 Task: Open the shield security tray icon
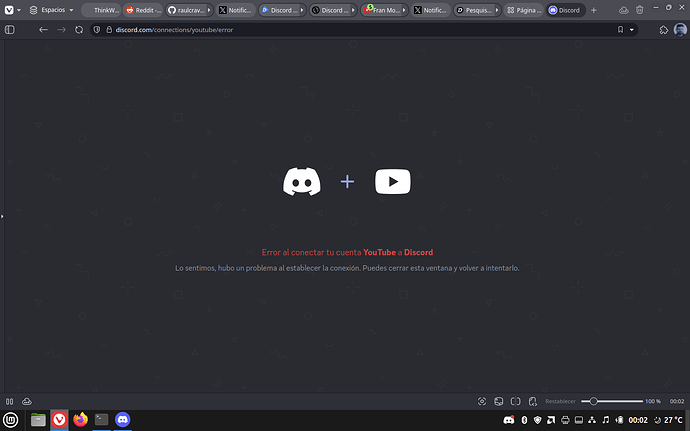coord(537,420)
